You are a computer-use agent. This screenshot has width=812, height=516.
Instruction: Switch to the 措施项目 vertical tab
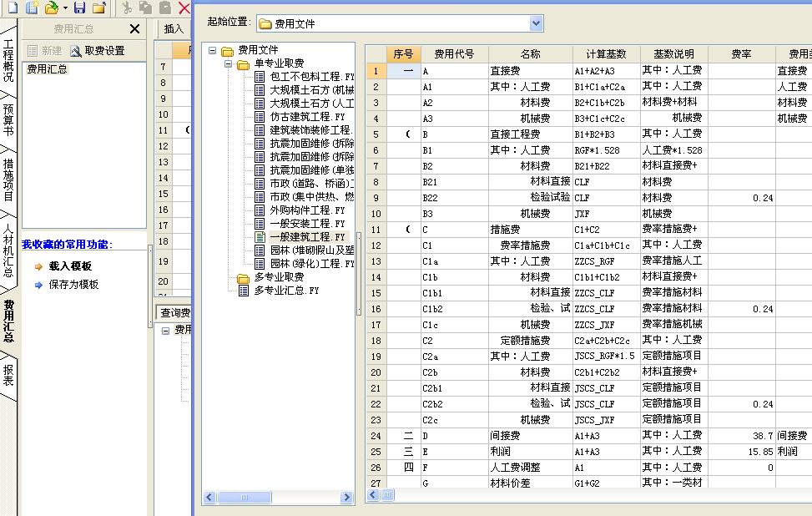click(8, 180)
